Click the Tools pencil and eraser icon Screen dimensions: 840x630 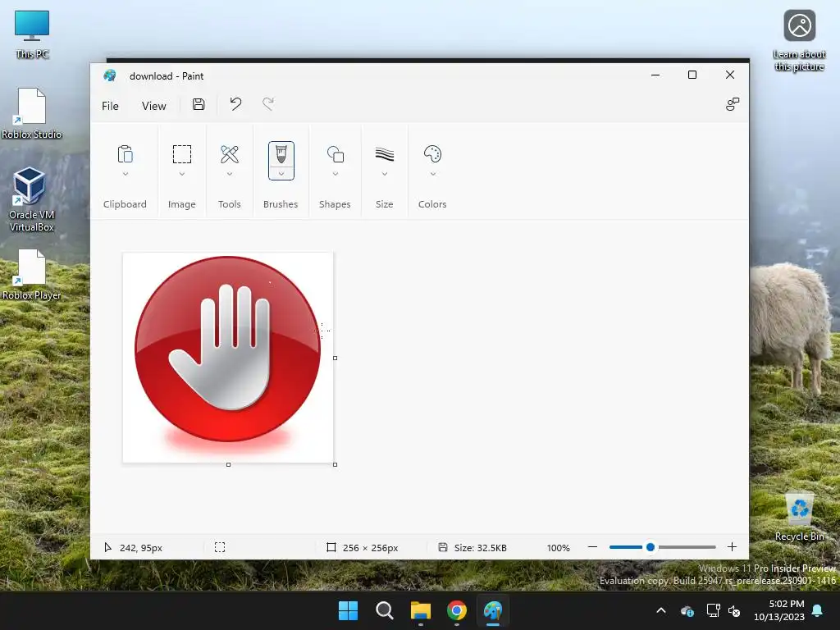(230, 154)
